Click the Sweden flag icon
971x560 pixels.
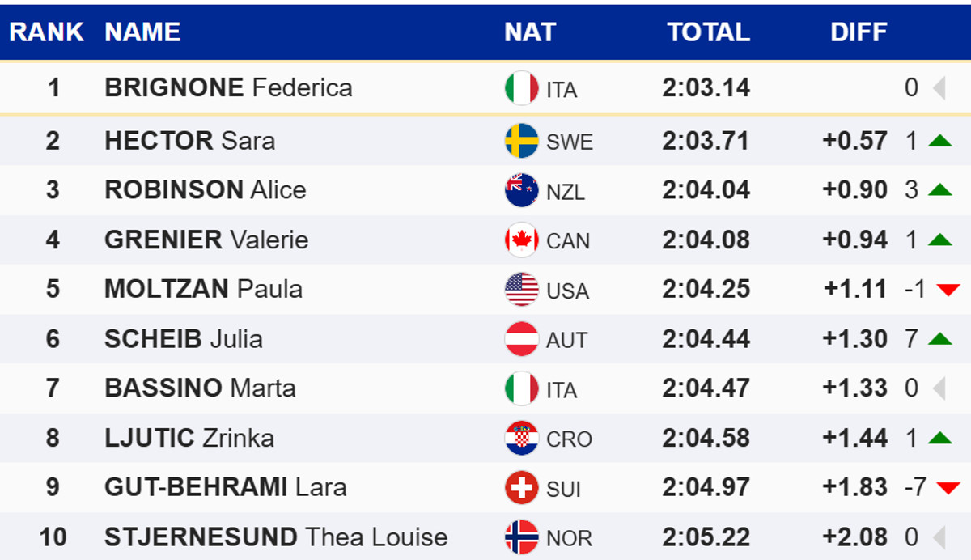click(521, 141)
